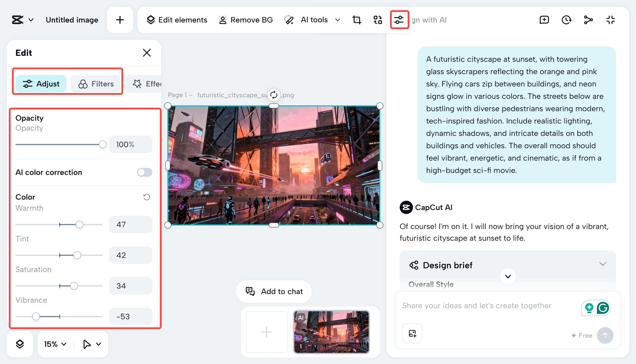Reset Color adjustments with the reset arrow
The image size is (636, 364).
146,197
